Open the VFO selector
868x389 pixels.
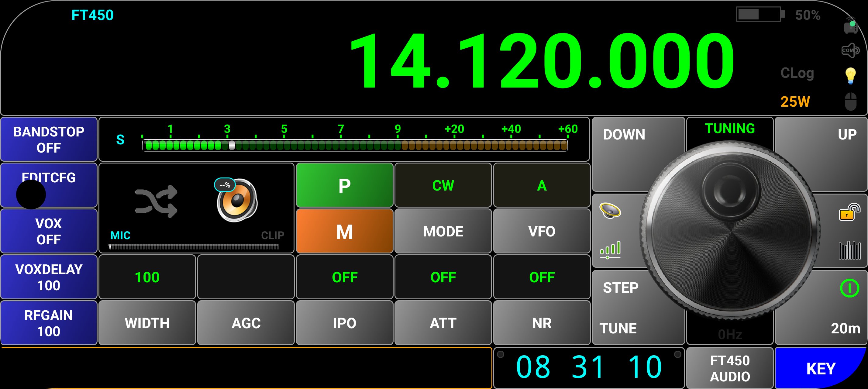542,231
